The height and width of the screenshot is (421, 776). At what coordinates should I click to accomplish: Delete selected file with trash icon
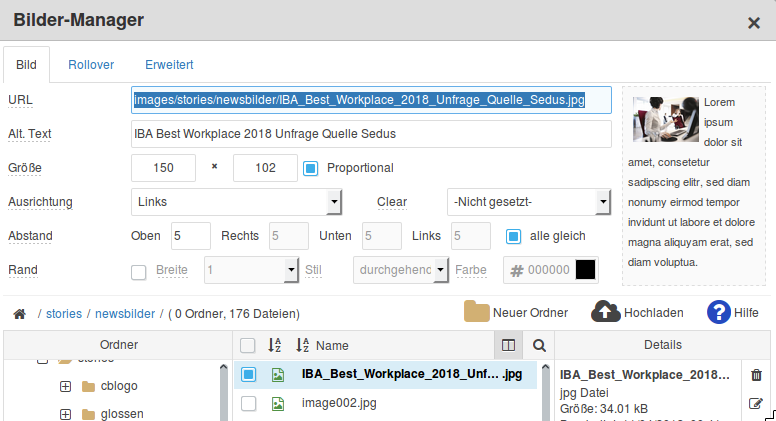click(x=756, y=375)
